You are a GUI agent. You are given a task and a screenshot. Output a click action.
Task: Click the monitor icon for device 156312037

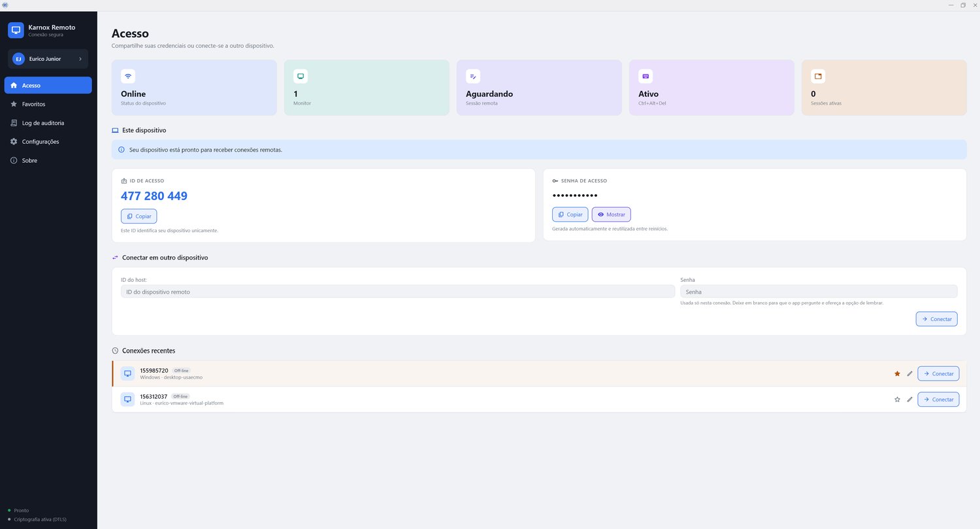pyautogui.click(x=128, y=400)
